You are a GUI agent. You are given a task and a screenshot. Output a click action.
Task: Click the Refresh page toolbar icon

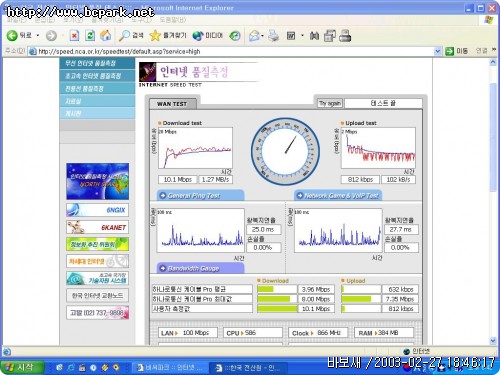(x=90, y=36)
